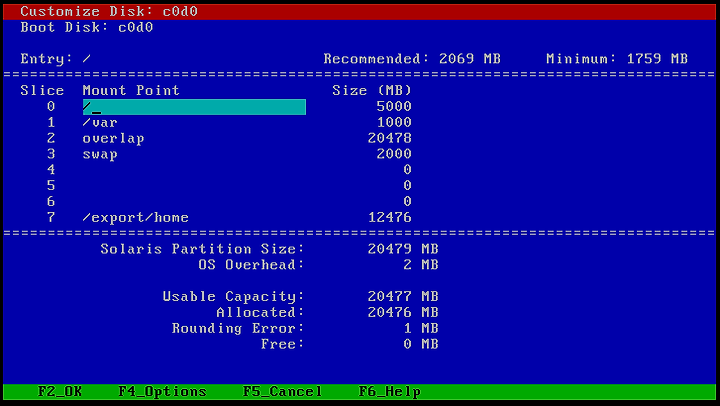Select the /export/home mount point
The image size is (720, 406).
[x=135, y=217]
